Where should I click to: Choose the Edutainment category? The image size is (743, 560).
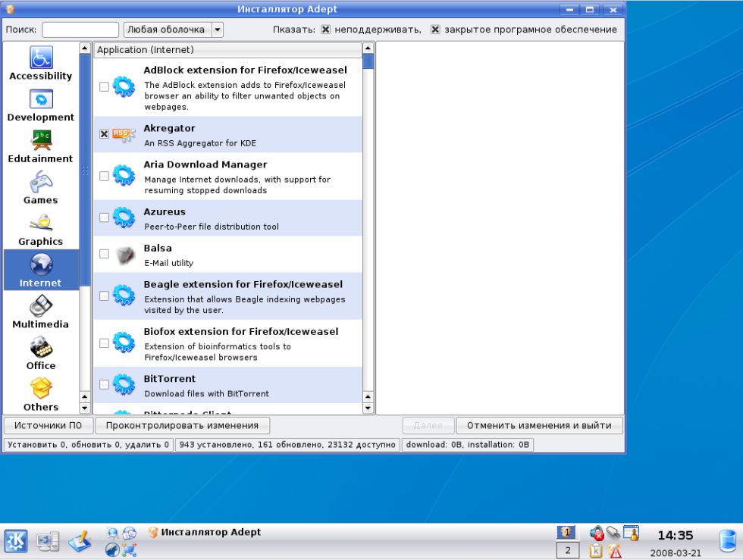41,147
